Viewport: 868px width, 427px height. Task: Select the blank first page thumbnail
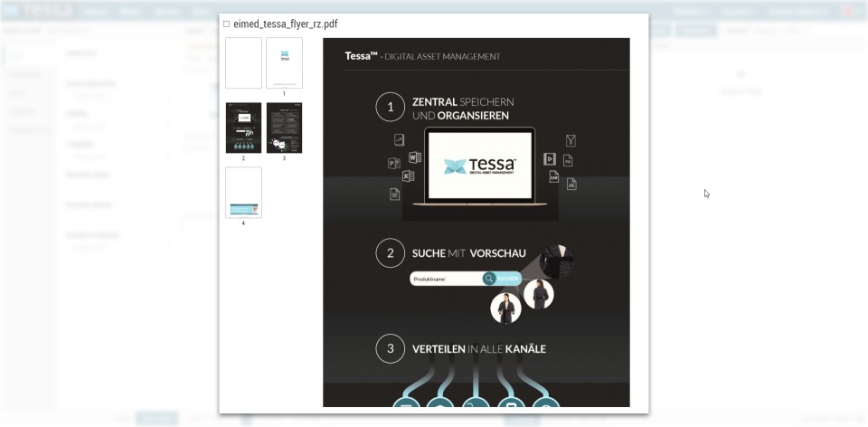[x=243, y=63]
